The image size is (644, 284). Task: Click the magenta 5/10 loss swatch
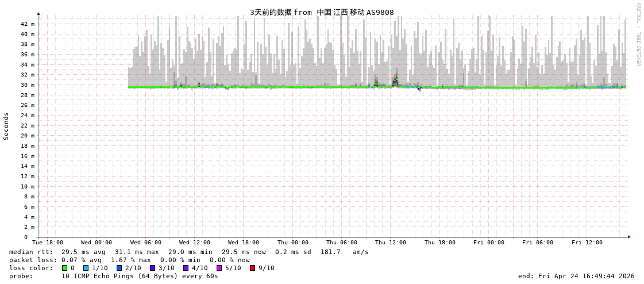tap(219, 268)
